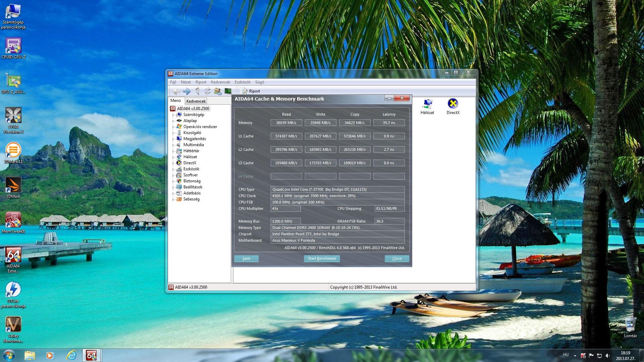
Task: Open the Valley Benchmark desktop shortcut
Action: click(13, 330)
